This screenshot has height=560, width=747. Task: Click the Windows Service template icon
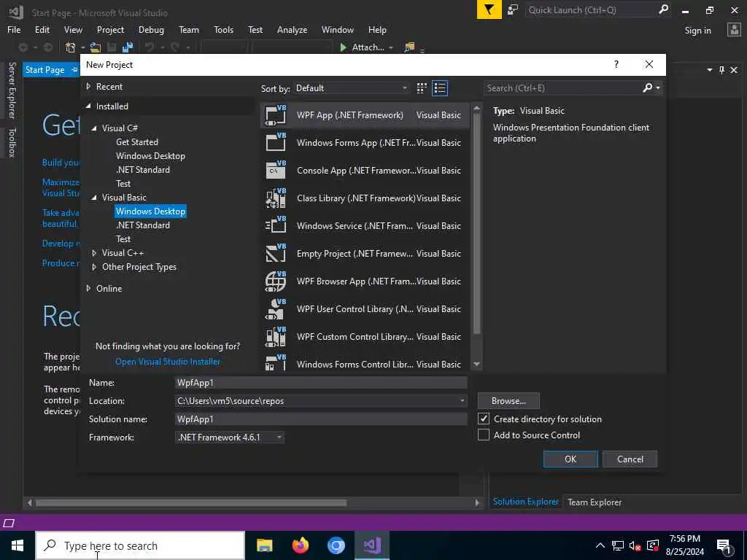click(x=275, y=226)
